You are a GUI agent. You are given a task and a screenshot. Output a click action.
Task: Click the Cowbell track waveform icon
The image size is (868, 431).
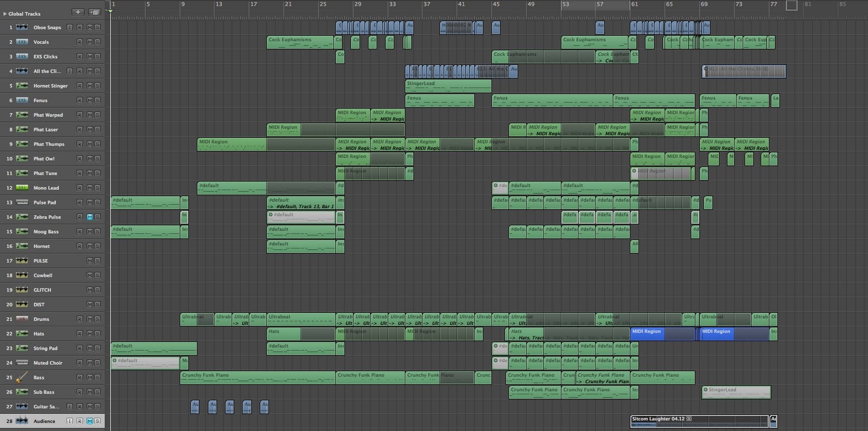point(22,275)
